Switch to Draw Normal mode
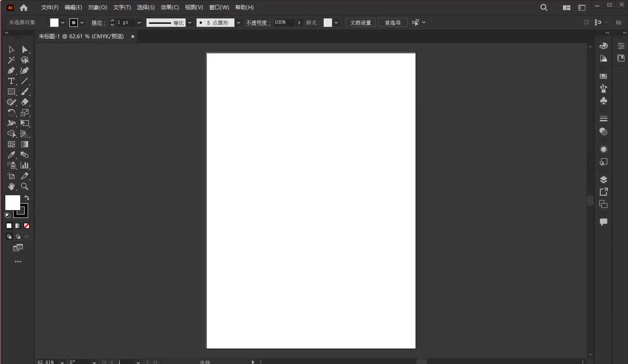The image size is (628, 364). pos(9,237)
